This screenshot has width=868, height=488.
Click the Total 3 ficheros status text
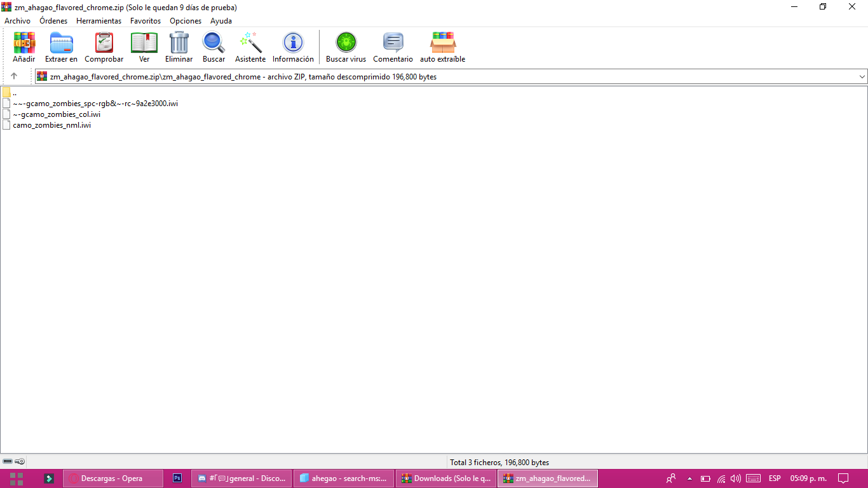(x=499, y=463)
